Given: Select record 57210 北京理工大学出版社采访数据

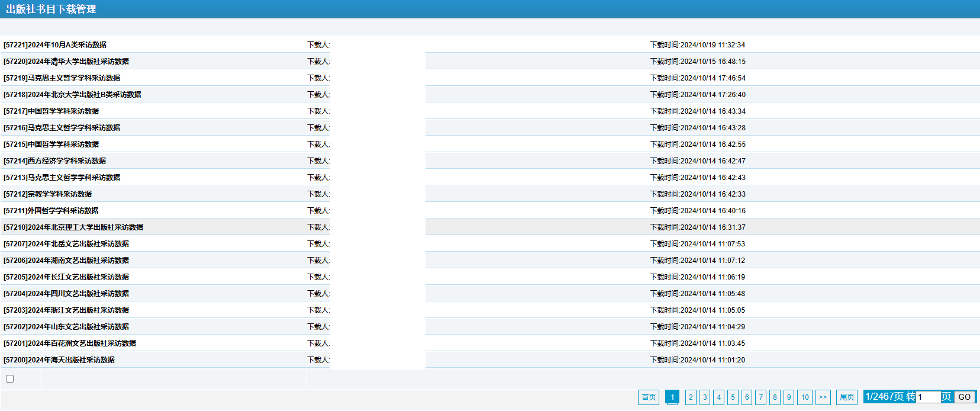Looking at the screenshot, I should point(73,227).
